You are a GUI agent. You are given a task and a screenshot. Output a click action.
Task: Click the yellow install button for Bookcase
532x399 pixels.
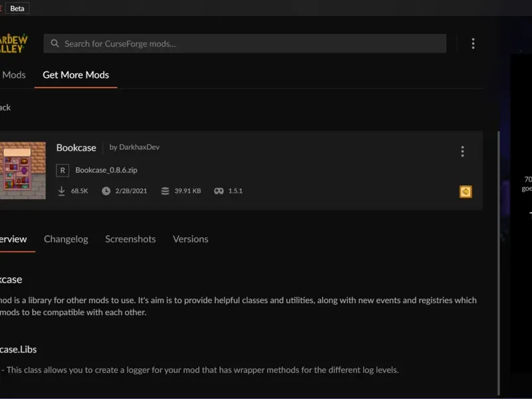click(x=465, y=192)
